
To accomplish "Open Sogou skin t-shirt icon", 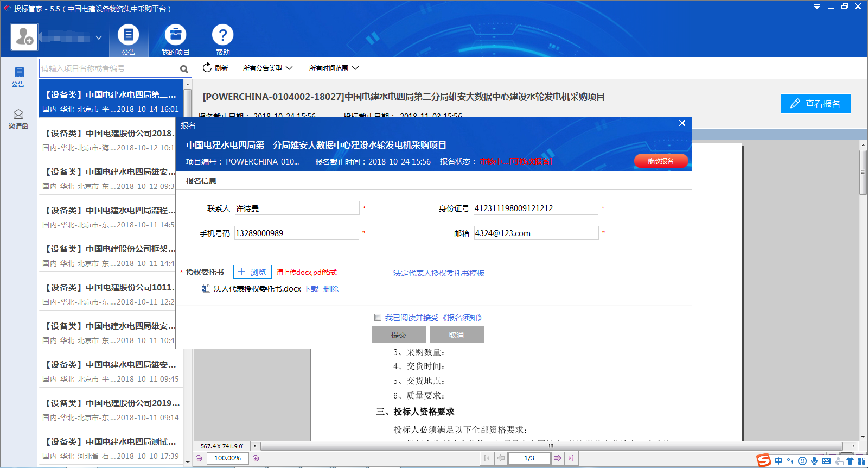I will pos(850,461).
